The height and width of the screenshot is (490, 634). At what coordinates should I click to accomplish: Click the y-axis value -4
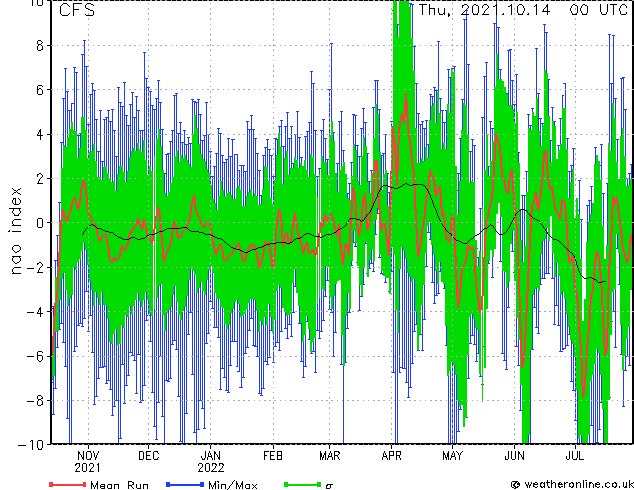tap(35, 312)
